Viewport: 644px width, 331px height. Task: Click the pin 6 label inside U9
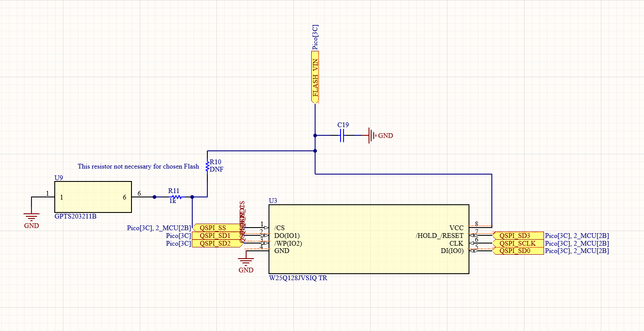[x=125, y=197]
